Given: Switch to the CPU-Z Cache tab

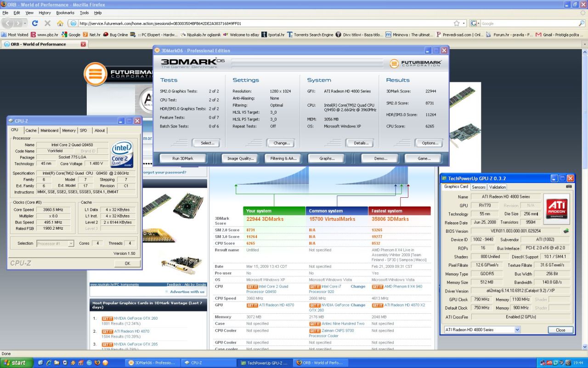Looking at the screenshot, I should [31, 130].
